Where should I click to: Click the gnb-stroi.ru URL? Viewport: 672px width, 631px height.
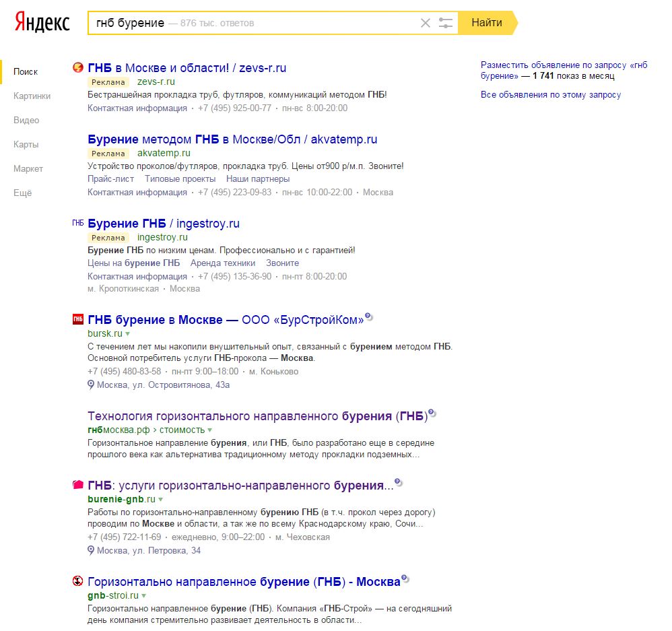[113, 595]
